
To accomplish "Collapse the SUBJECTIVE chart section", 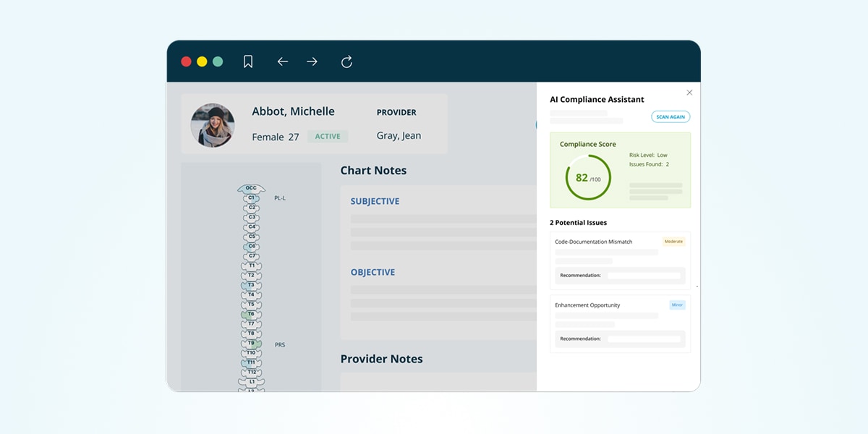I will 375,201.
